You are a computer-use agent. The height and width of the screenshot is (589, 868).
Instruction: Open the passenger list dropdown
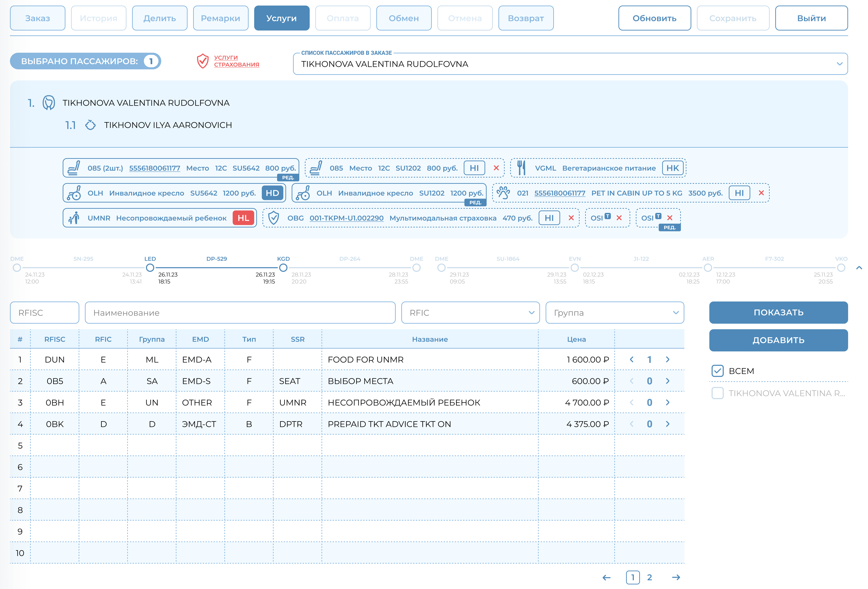[839, 64]
